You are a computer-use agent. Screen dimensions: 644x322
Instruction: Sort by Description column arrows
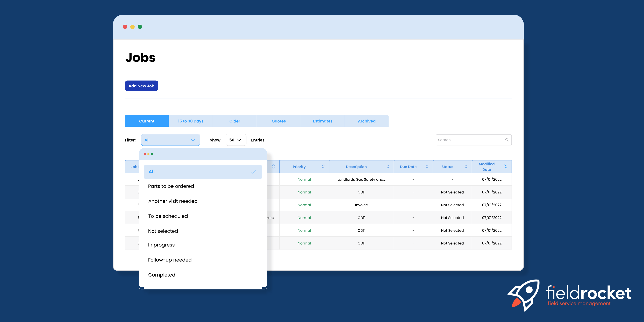click(387, 167)
